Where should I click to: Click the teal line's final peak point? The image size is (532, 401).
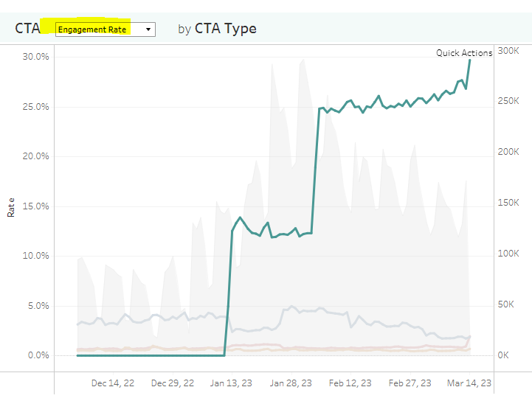click(470, 60)
